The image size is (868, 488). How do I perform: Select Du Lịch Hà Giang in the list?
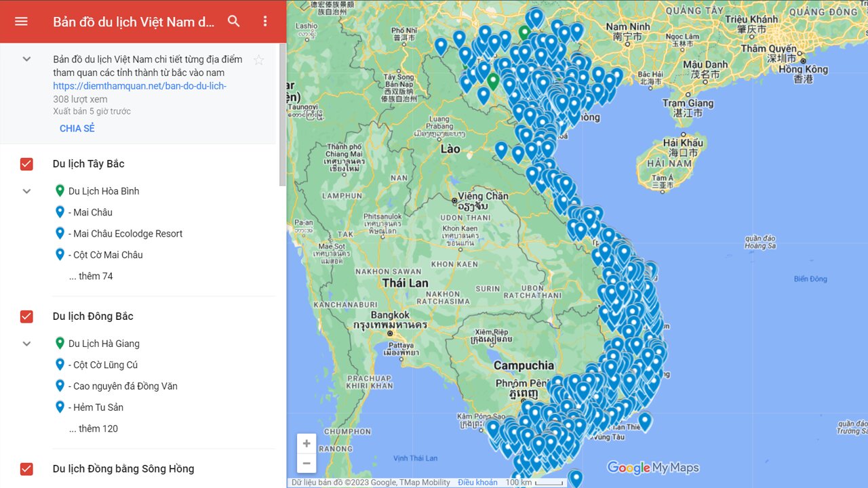pos(104,344)
